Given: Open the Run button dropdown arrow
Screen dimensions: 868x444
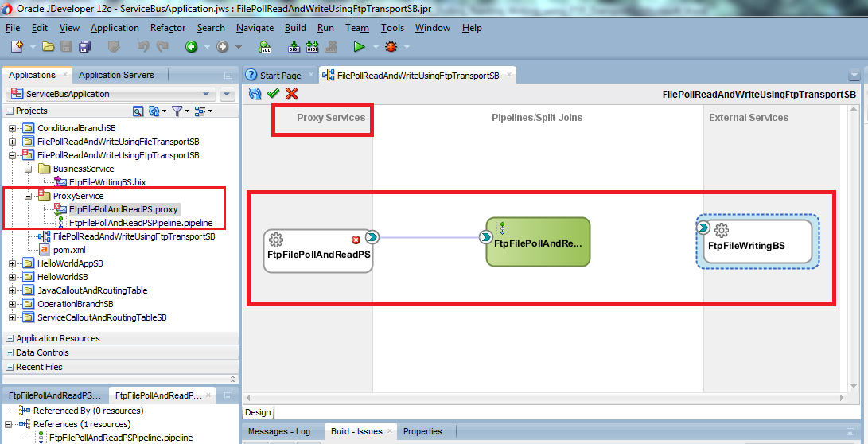Looking at the screenshot, I should [x=375, y=48].
